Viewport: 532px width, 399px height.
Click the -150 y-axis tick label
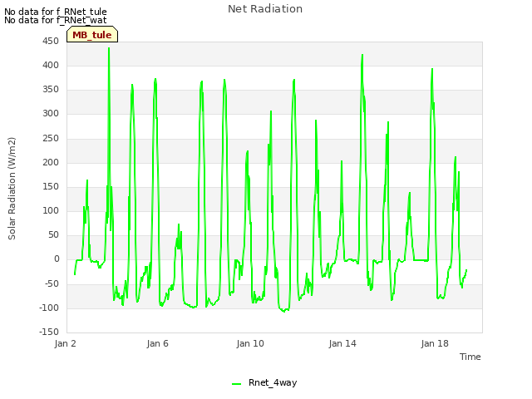[x=49, y=332]
